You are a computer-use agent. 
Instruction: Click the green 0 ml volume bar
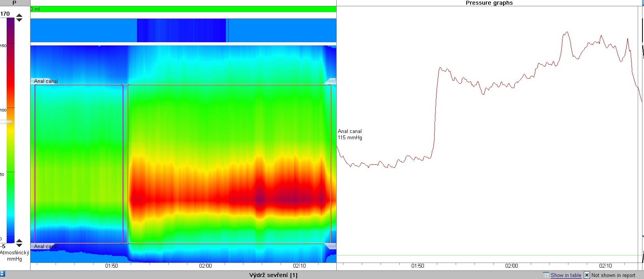(x=183, y=9)
